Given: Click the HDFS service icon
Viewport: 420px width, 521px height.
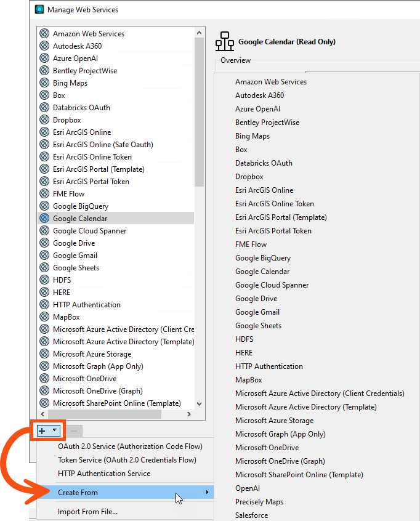Looking at the screenshot, I should (44, 280).
